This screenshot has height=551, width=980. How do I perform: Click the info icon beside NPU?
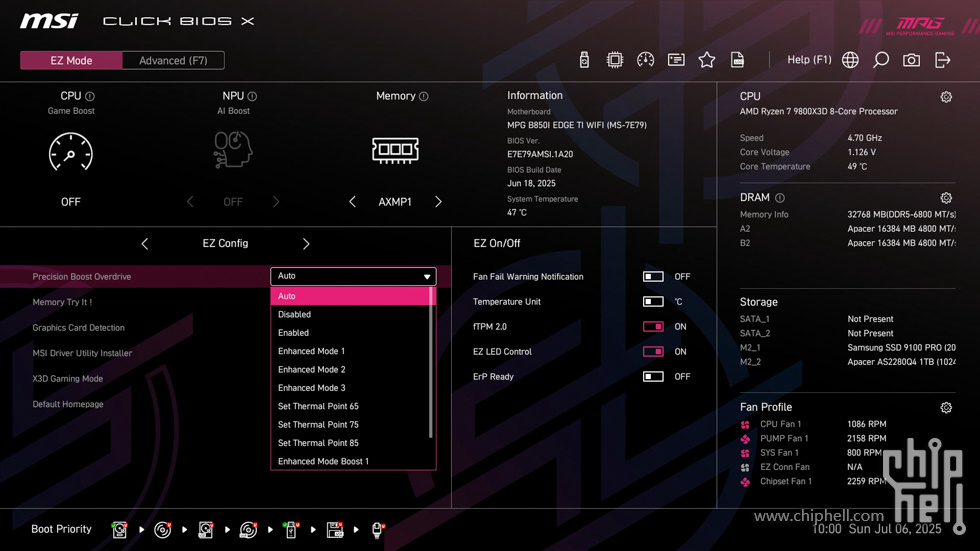(x=252, y=96)
